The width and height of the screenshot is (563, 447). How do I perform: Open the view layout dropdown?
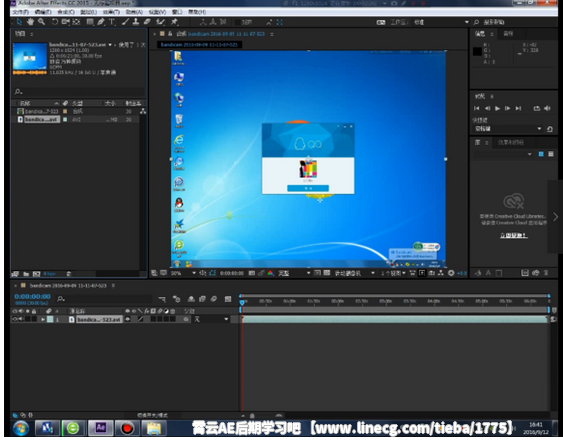(393, 273)
